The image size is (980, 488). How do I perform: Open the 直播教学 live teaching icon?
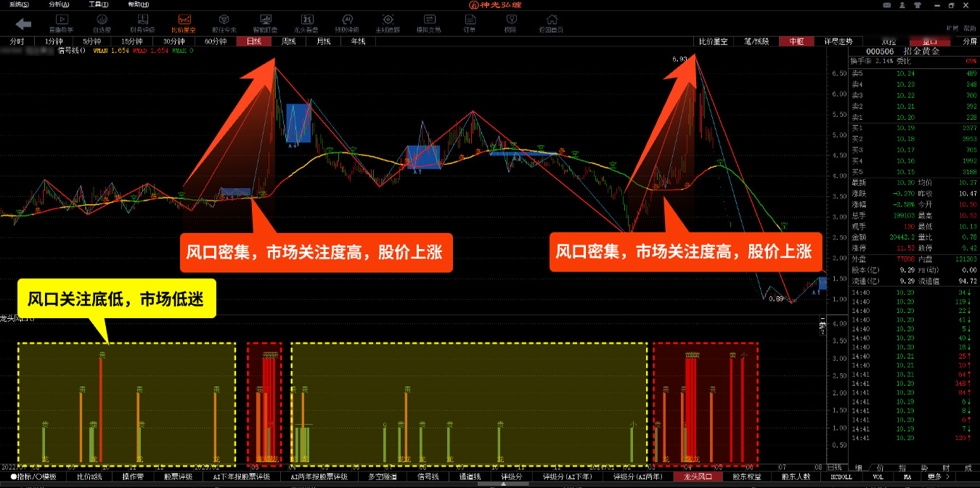click(61, 23)
